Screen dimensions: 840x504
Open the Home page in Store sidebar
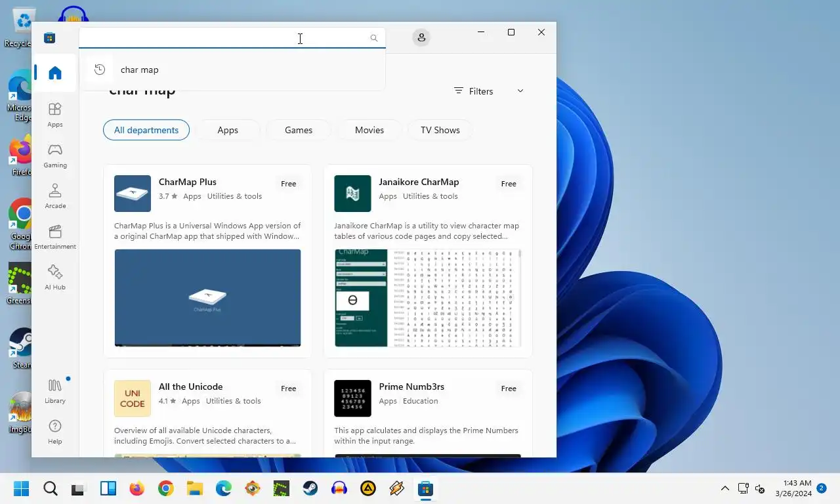coord(55,73)
